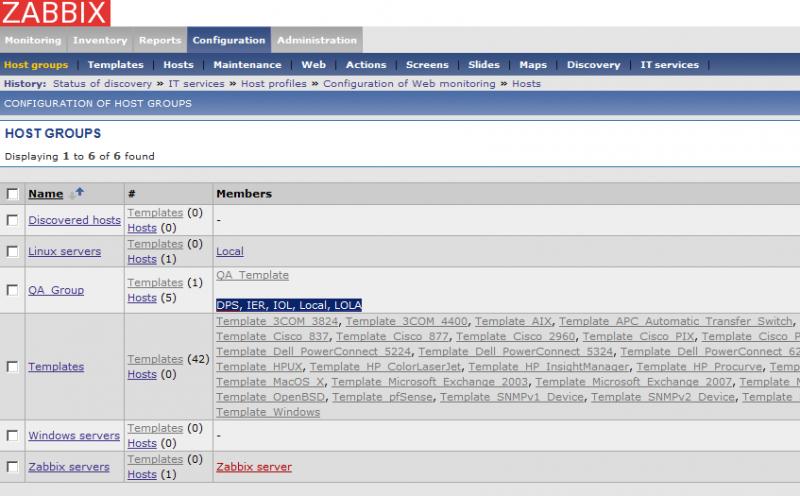Open Linux servers group
The height and width of the screenshot is (496, 800).
coord(64,251)
